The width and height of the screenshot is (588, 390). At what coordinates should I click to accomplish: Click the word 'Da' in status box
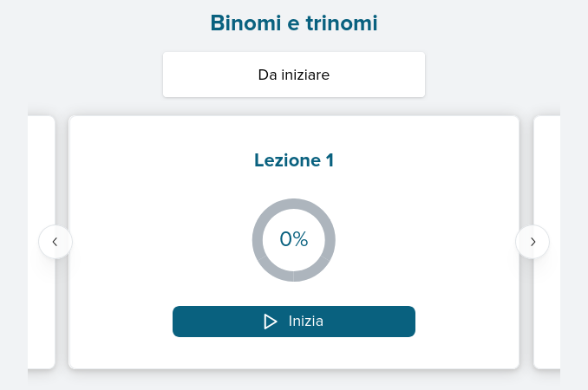(x=267, y=75)
